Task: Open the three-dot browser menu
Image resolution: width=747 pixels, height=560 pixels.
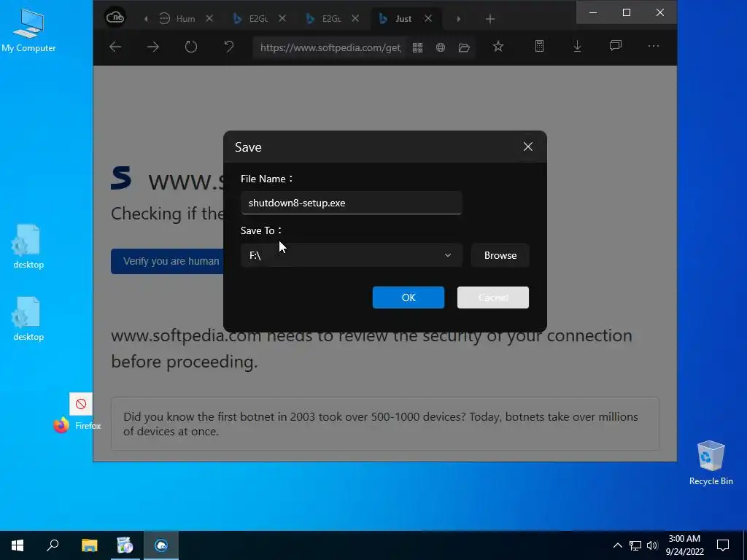Action: click(x=654, y=46)
